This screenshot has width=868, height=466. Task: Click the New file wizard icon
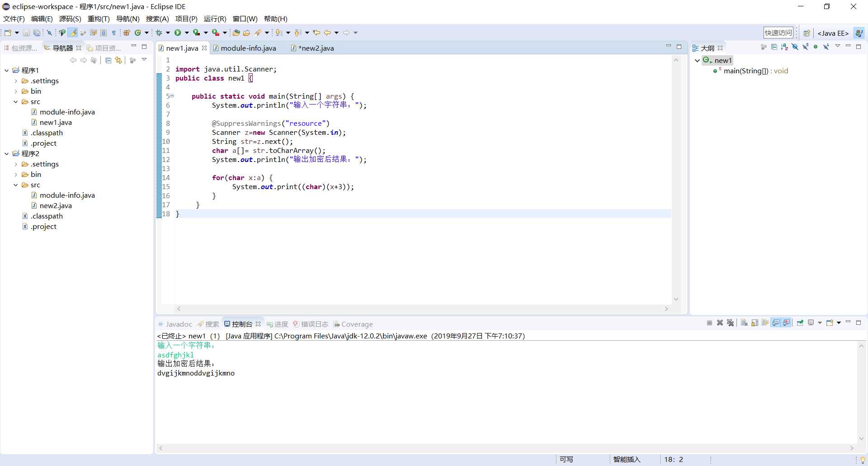pos(8,33)
